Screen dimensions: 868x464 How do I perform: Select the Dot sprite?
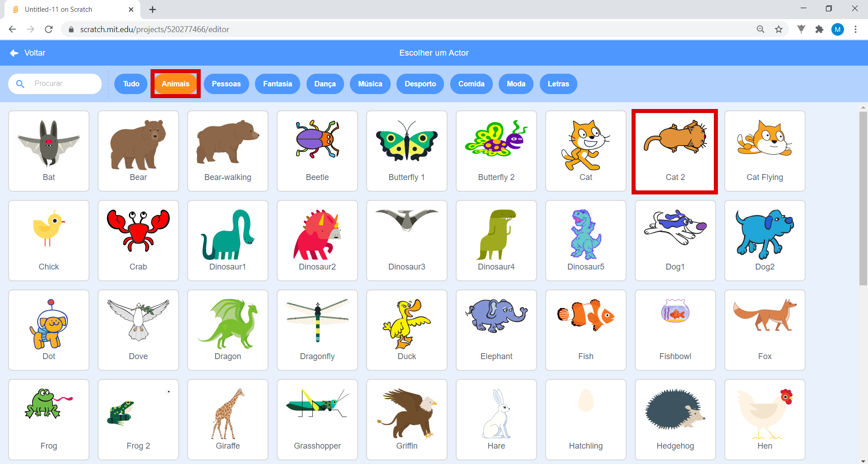click(x=49, y=330)
